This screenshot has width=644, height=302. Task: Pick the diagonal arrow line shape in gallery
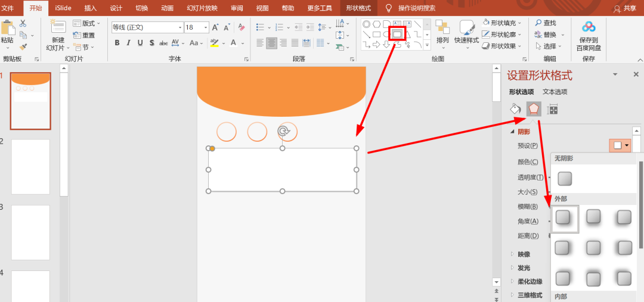[x=366, y=35]
